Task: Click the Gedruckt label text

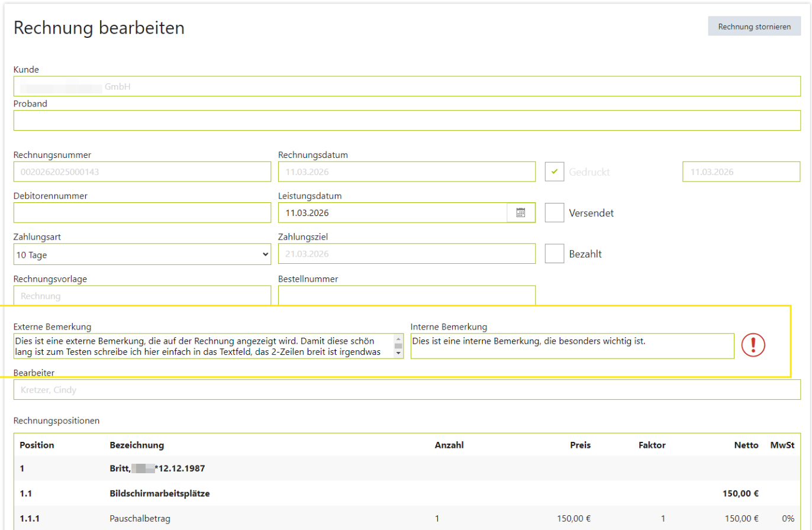Action: point(589,172)
